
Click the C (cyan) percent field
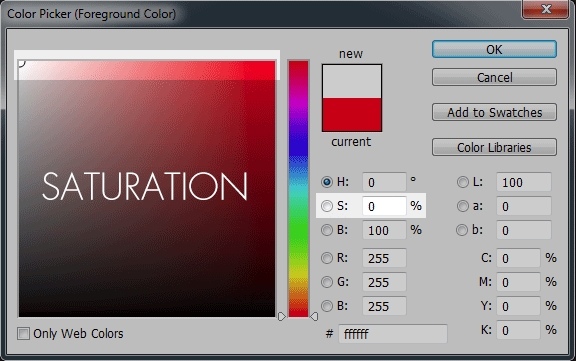(x=518, y=258)
